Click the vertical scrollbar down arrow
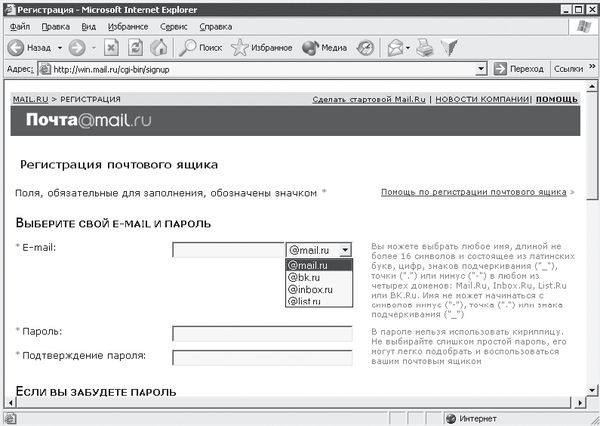Image resolution: width=600 pixels, height=426 pixels. point(590,399)
